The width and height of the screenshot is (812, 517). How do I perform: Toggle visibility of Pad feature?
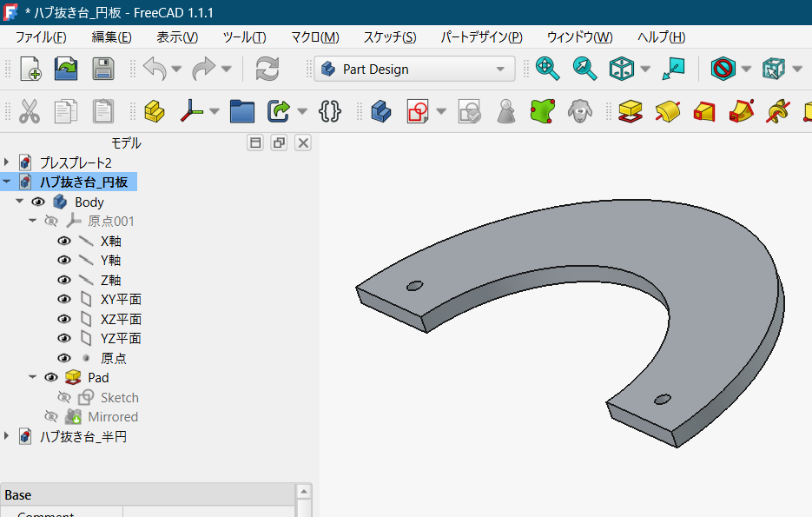pos(50,377)
